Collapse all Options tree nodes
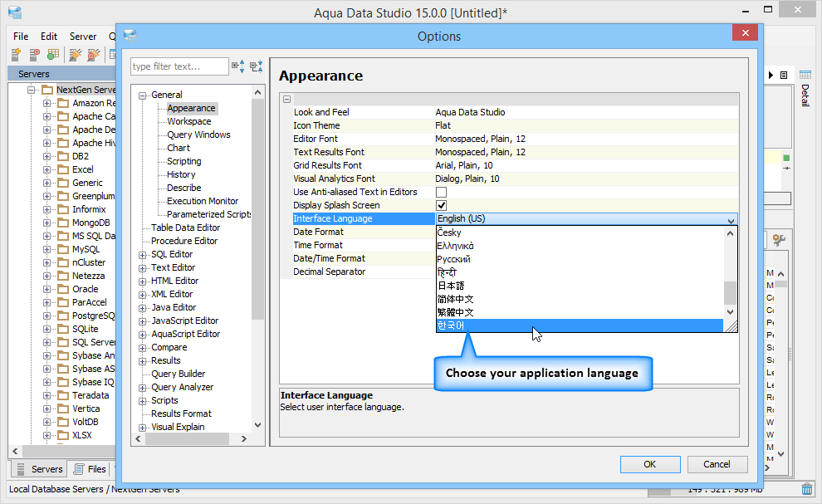 click(x=257, y=66)
